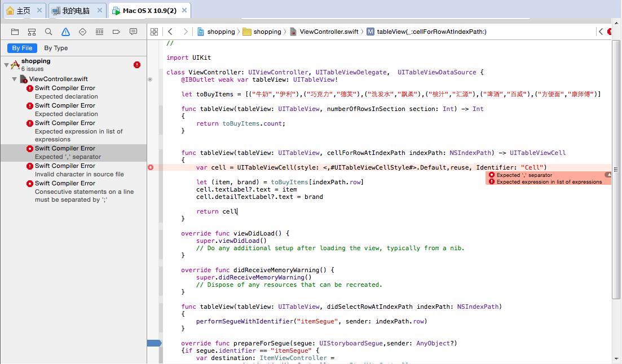Click 'super.didReceiveMemoryWarning()' line
Viewport: 622px width, 364px height.
(254, 278)
